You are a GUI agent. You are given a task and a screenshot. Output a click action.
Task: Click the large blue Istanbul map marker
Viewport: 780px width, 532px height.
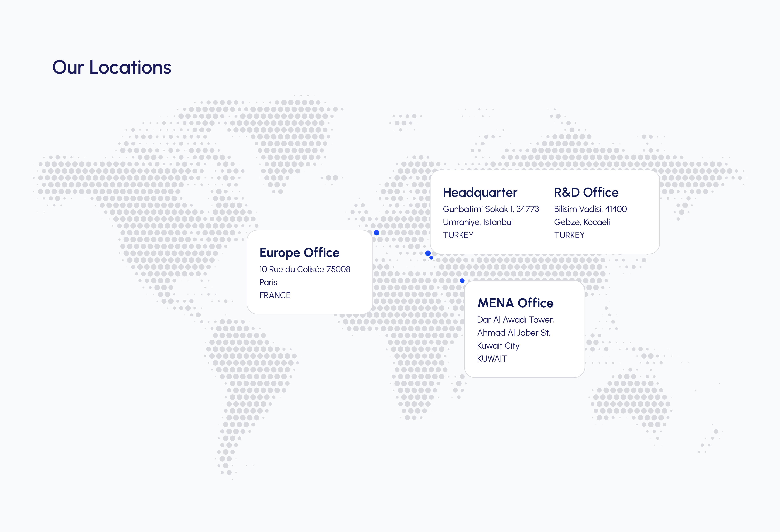pos(428,253)
